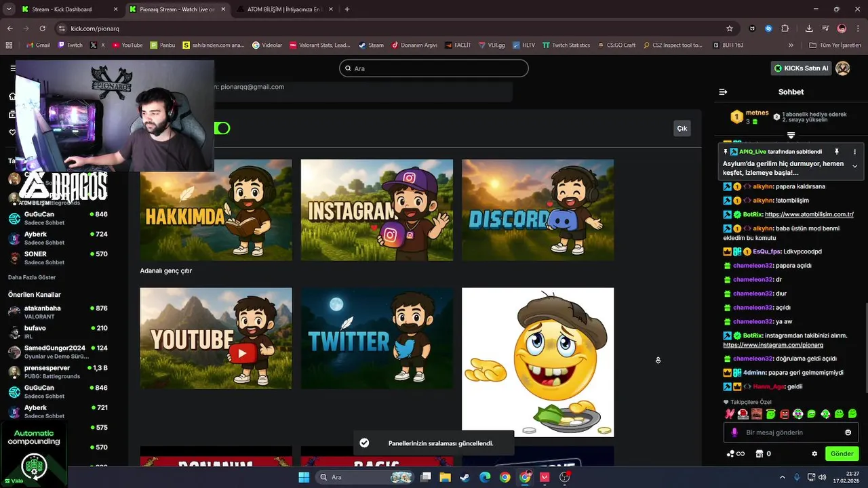Open the profile avatar menu
Screen dimensions: 868x488
842,68
